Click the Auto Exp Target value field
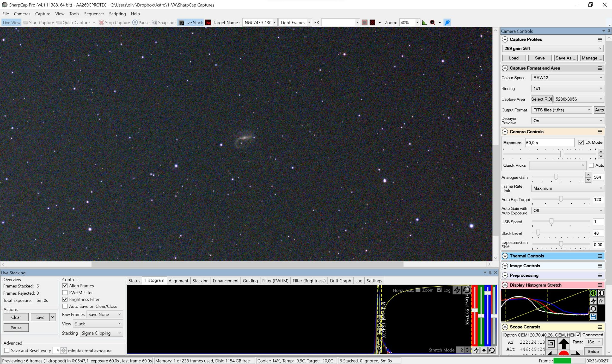612x364 pixels. click(598, 200)
